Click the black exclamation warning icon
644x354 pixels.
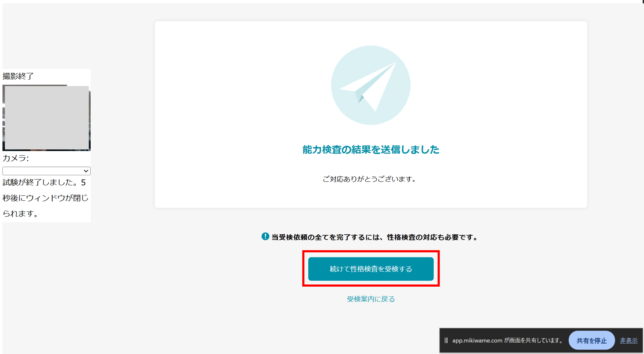[265, 237]
